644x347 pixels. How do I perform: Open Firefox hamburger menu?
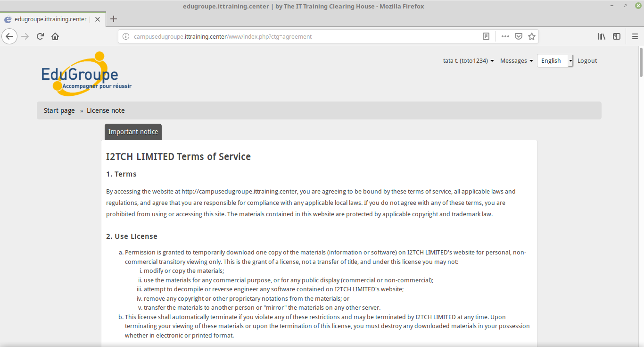point(635,36)
